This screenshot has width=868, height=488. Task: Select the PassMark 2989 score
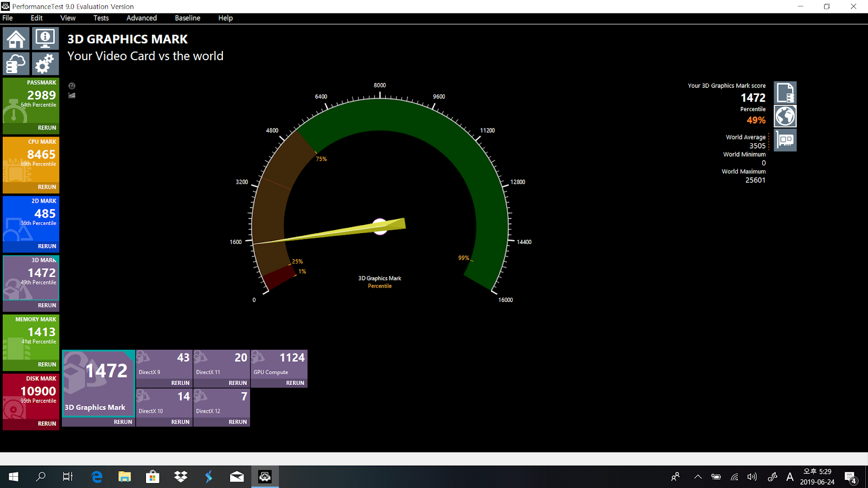coord(42,95)
